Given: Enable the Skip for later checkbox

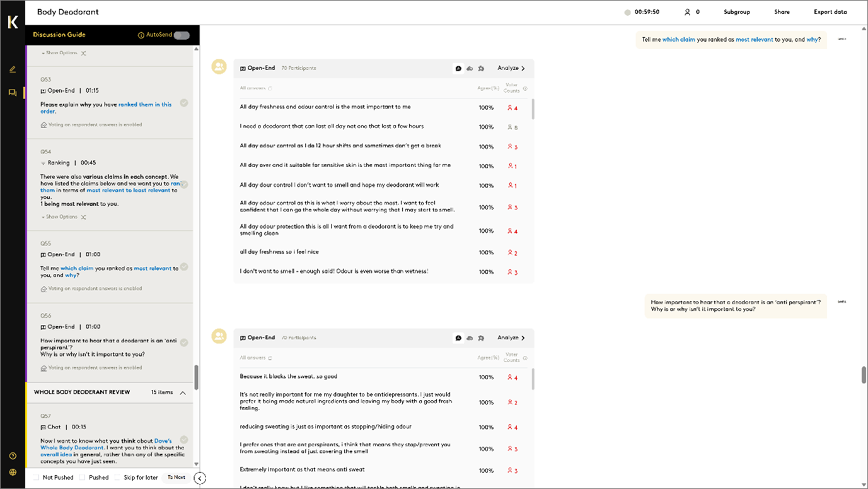Looking at the screenshot, I should point(117,477).
